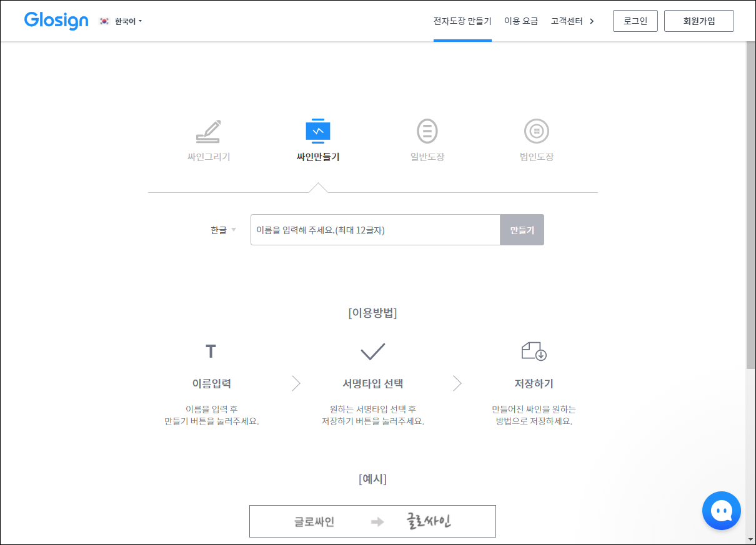The height and width of the screenshot is (545, 756).
Task: Click the '원하는 서명타입 선택 후' instruction text
Action: [373, 410]
